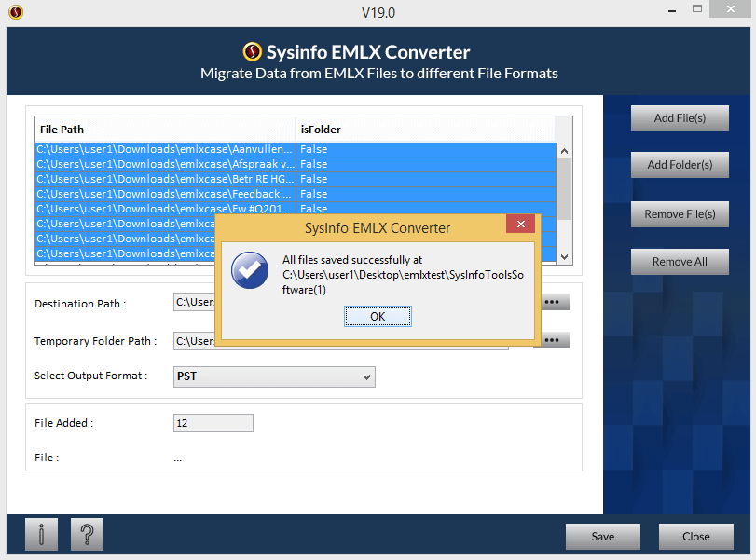This screenshot has height=560, width=756.
Task: Click the File Added field showing 12
Action: [x=213, y=423]
